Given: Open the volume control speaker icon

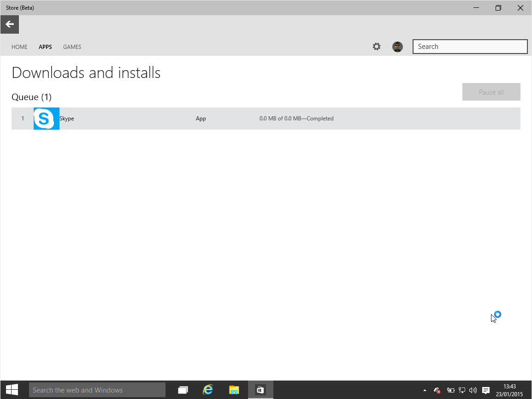Looking at the screenshot, I should point(473,390).
